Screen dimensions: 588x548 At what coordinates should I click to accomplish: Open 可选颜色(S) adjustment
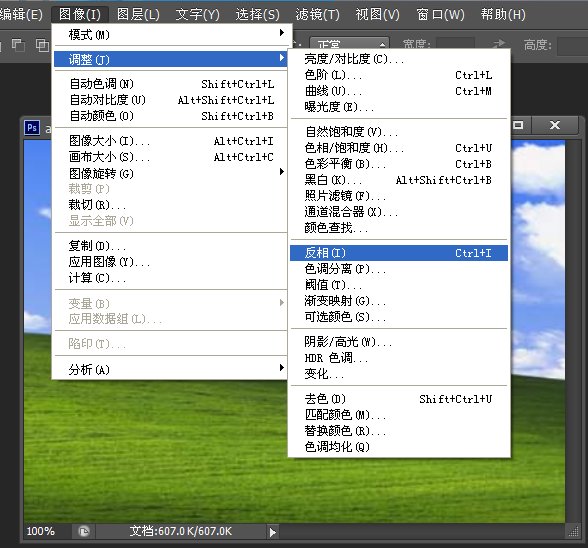tap(399, 317)
